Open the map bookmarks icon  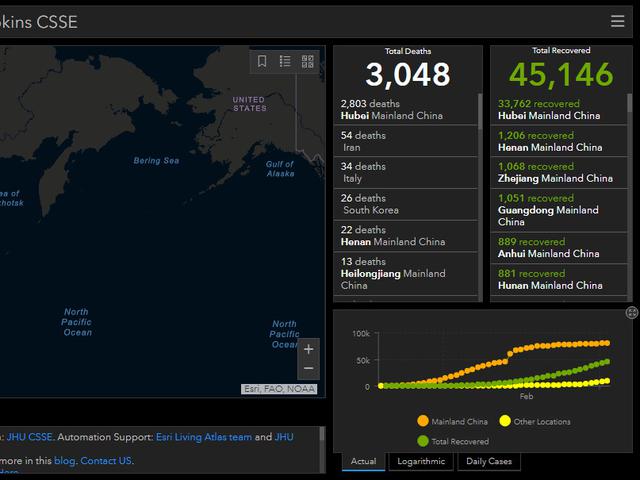pos(262,62)
